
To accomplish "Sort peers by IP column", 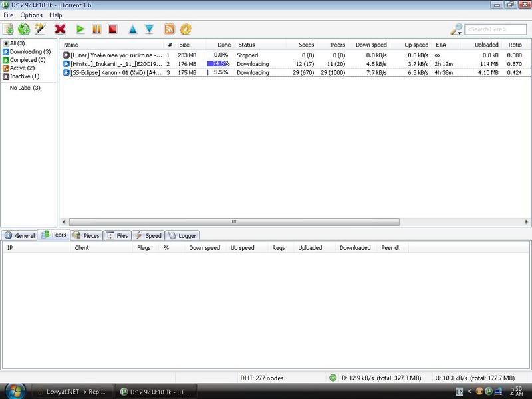I will click(x=10, y=248).
